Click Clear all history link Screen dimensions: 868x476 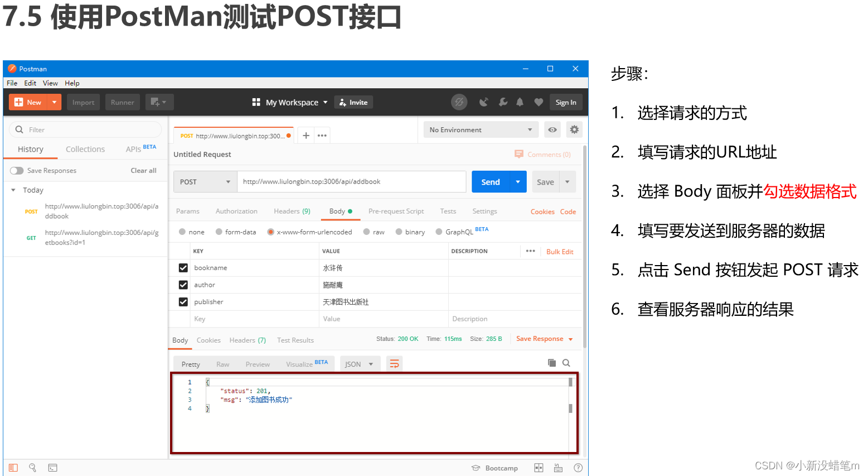tap(143, 171)
